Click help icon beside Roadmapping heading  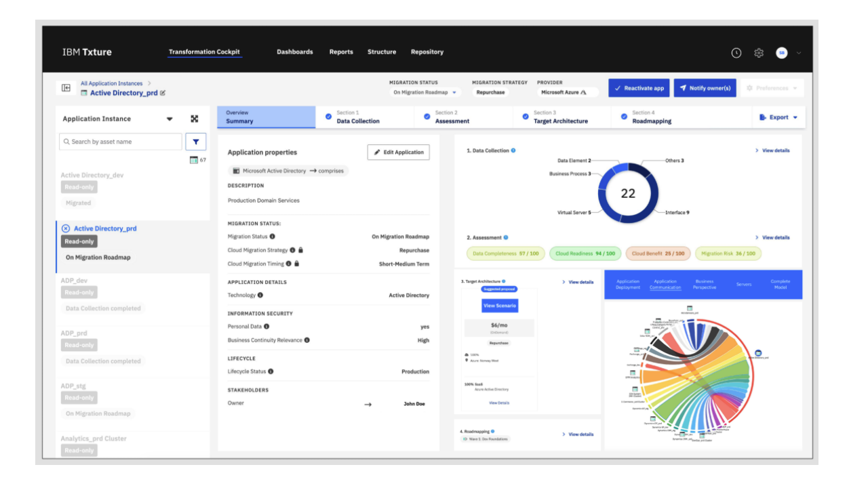tap(493, 431)
